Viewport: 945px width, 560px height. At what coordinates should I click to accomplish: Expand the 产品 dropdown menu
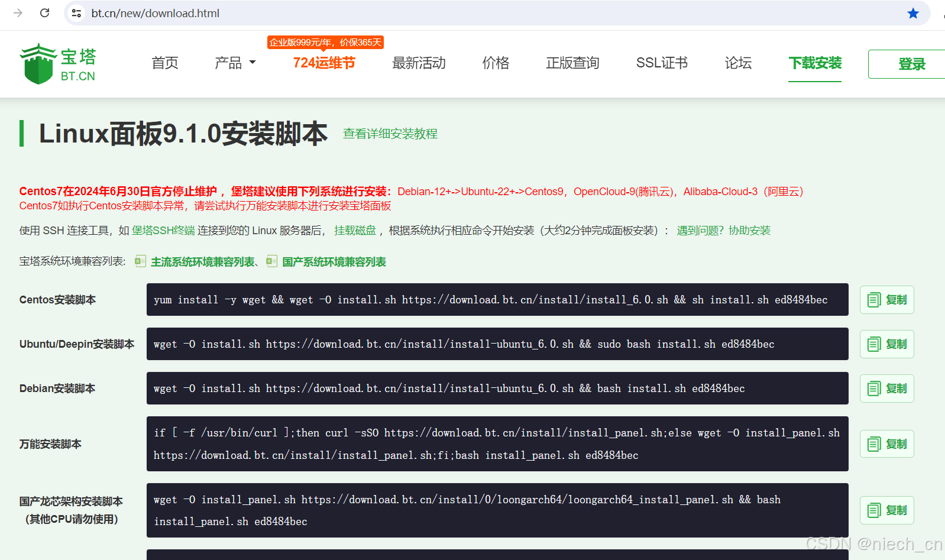coord(235,63)
